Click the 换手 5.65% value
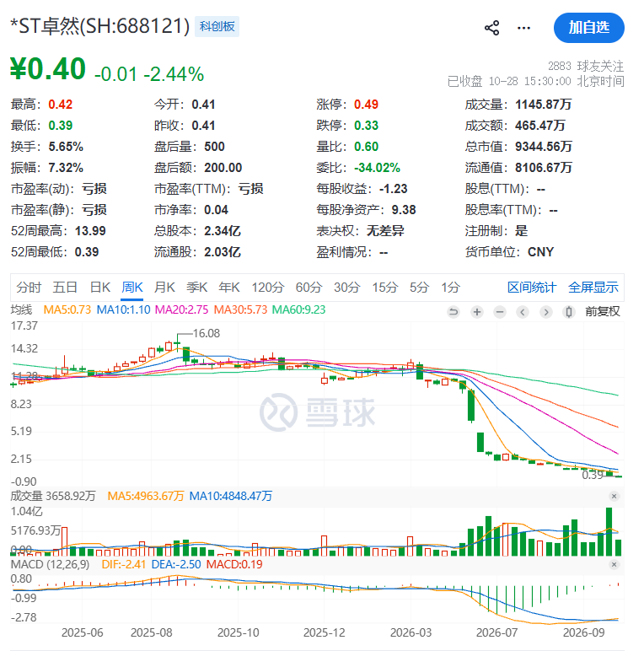Viewport: 644px width, 651px height. click(x=66, y=147)
